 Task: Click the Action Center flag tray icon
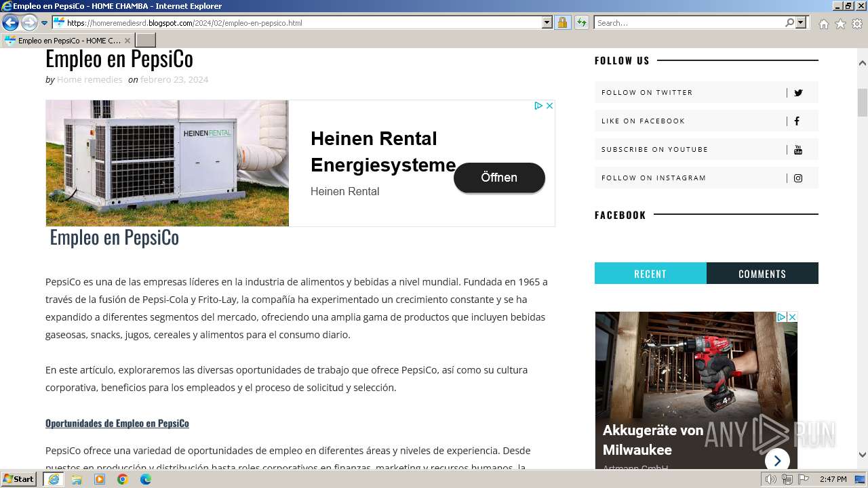[804, 479]
